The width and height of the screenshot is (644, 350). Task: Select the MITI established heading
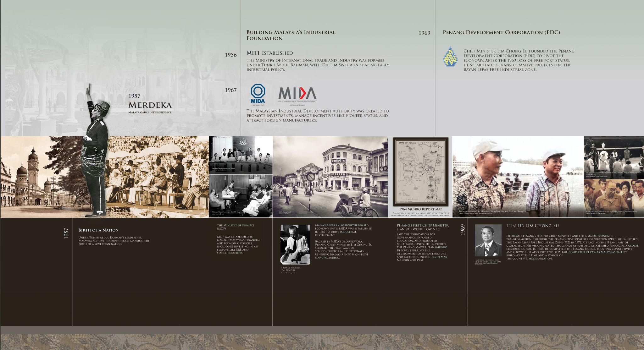(269, 53)
